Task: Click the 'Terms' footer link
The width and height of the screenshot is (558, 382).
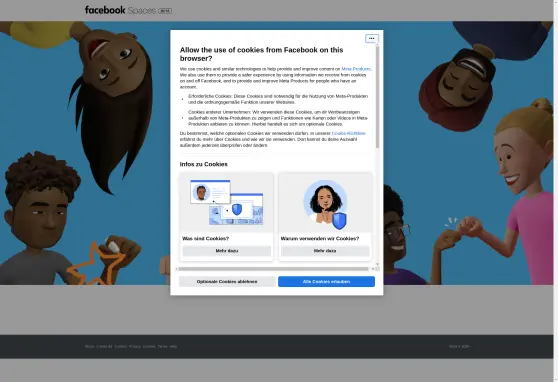Action: (x=162, y=346)
